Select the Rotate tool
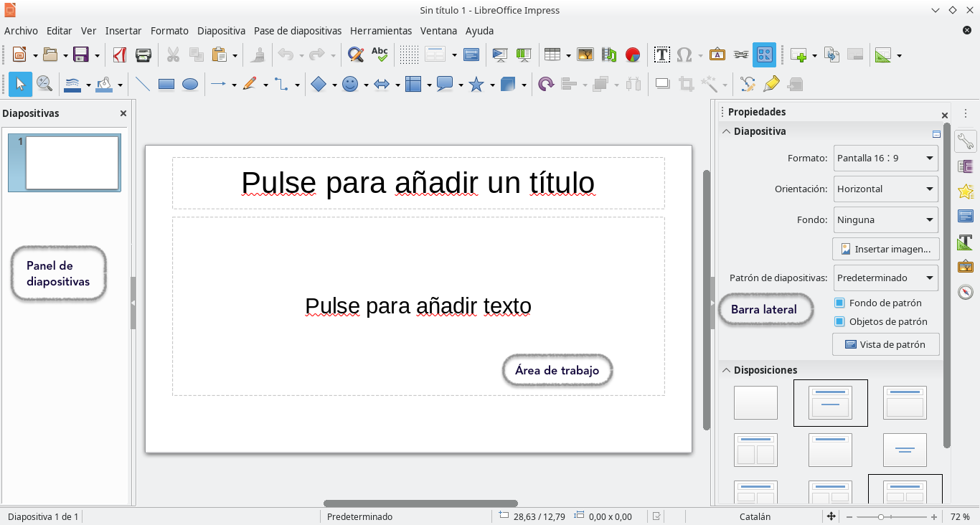This screenshot has width=980, height=525. click(x=546, y=84)
